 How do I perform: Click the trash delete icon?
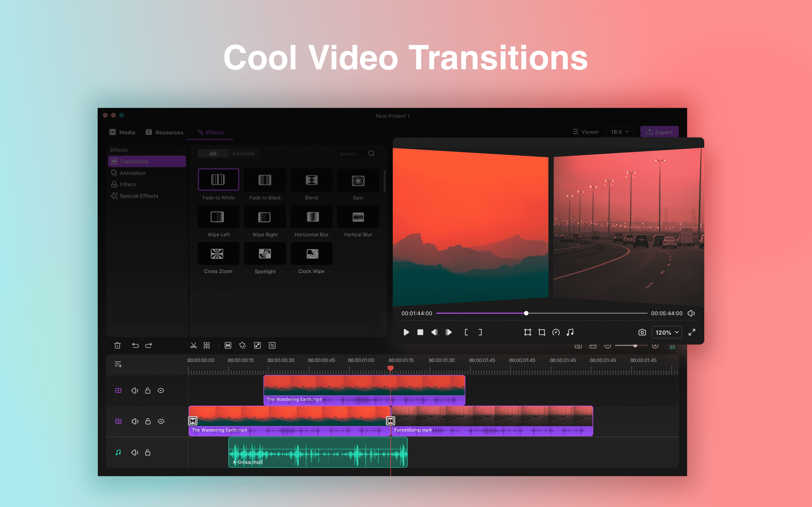point(117,345)
